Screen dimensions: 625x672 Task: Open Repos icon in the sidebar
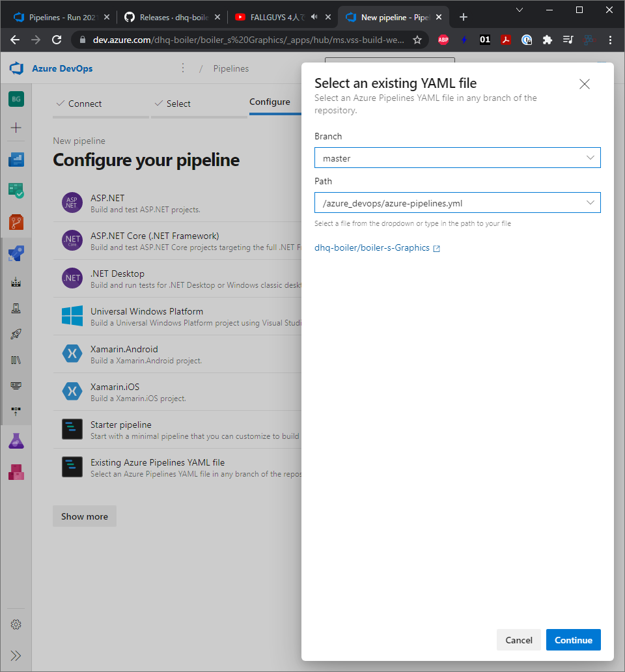point(16,222)
